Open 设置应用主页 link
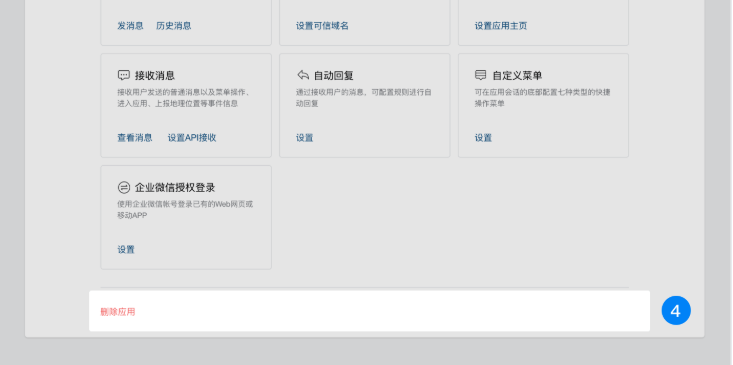 501,26
